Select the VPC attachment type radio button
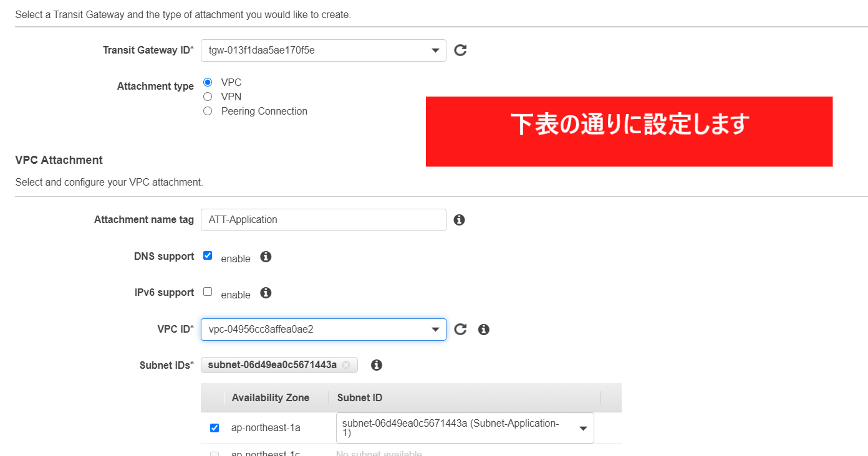The image size is (868, 456). coord(208,82)
